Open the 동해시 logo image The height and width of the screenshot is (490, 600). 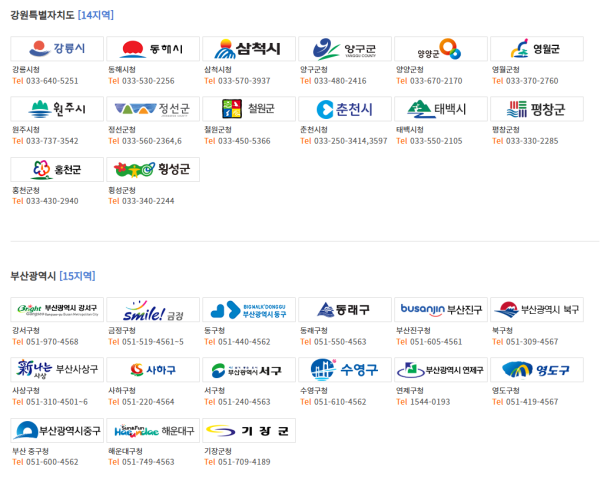(153, 49)
